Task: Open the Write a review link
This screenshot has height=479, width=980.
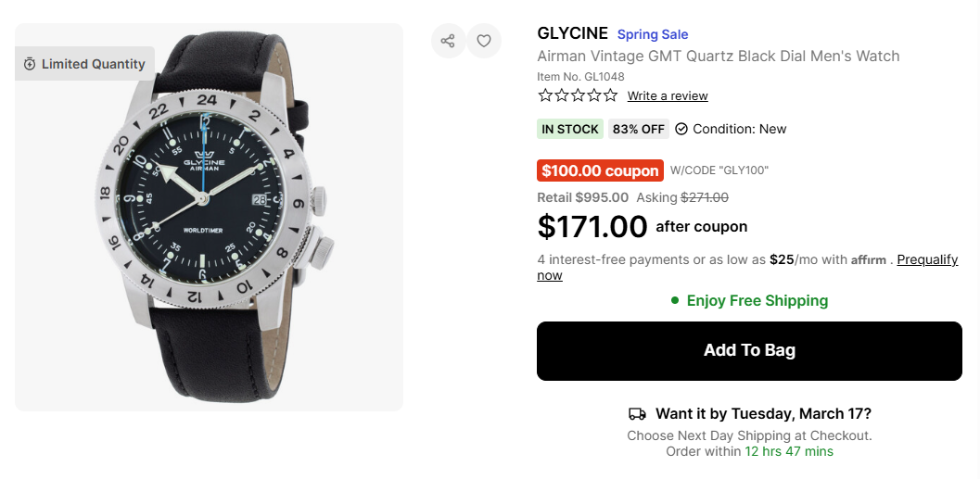Action: 668,96
